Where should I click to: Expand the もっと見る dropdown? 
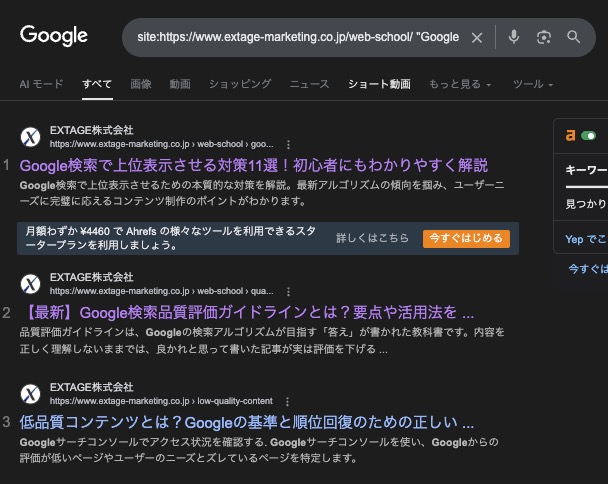point(460,84)
